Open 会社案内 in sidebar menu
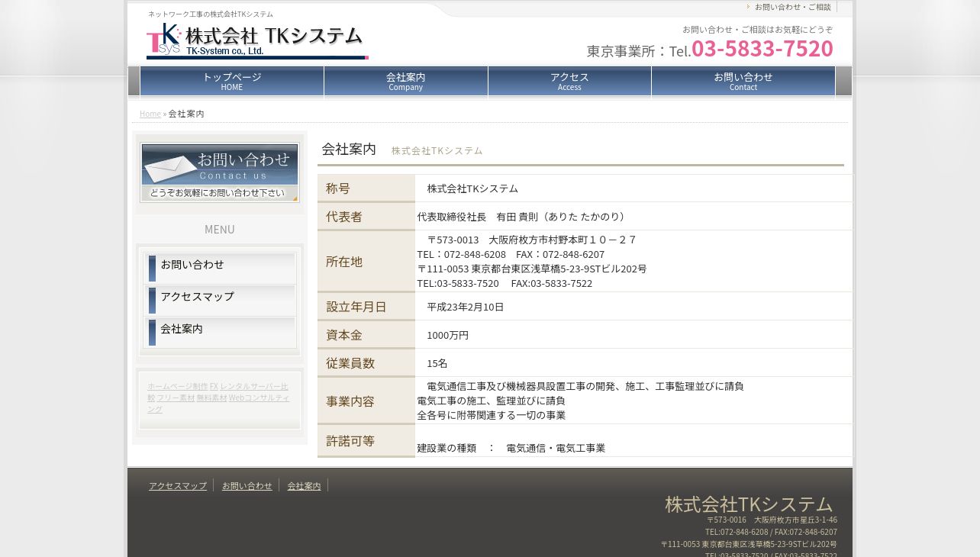This screenshot has height=557, width=980. 220,332
